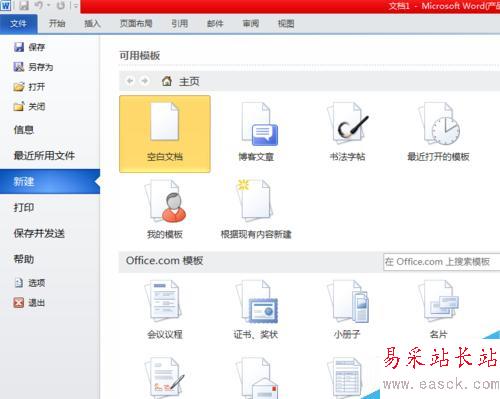500x399 pixels.
Task: Switch to the 插入 ribbon tab
Action: pyautogui.click(x=92, y=24)
